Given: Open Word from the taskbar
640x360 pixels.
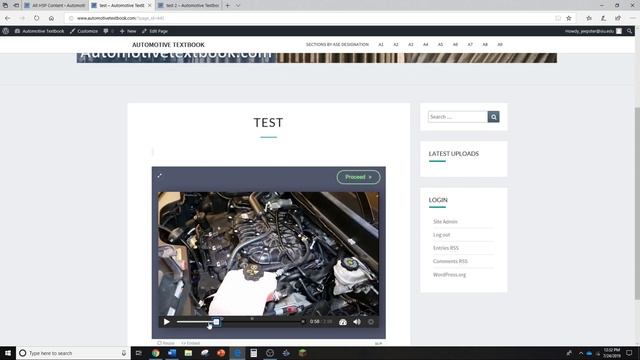Looking at the screenshot, I should pyautogui.click(x=172, y=353).
